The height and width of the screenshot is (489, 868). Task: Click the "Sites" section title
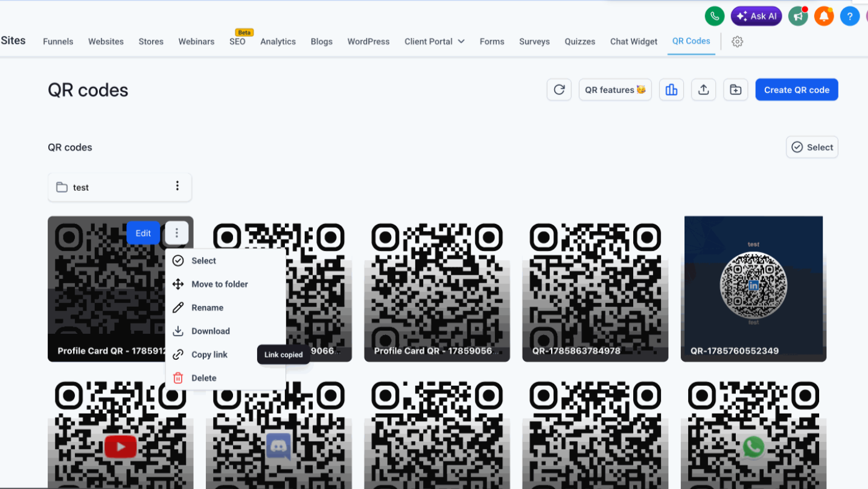(x=13, y=40)
